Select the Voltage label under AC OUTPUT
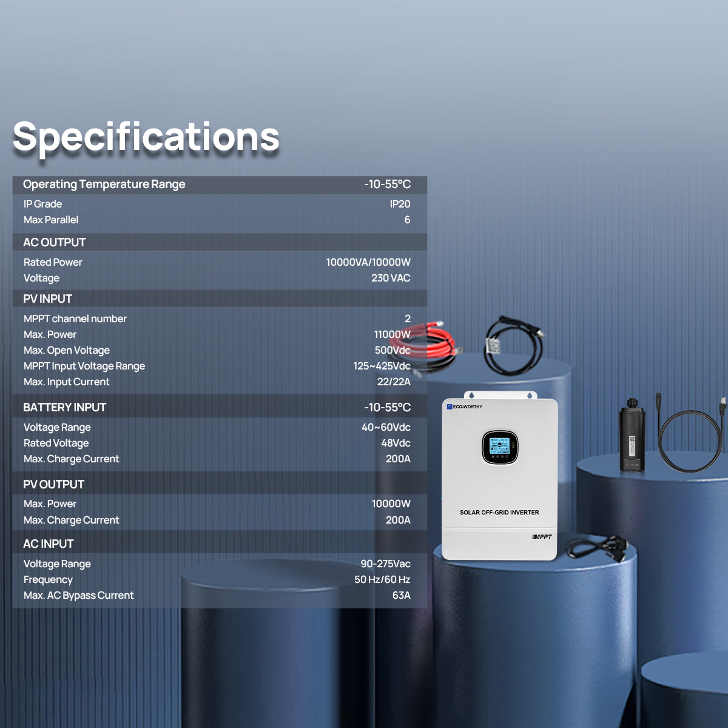Image resolution: width=728 pixels, height=728 pixels. (x=41, y=278)
